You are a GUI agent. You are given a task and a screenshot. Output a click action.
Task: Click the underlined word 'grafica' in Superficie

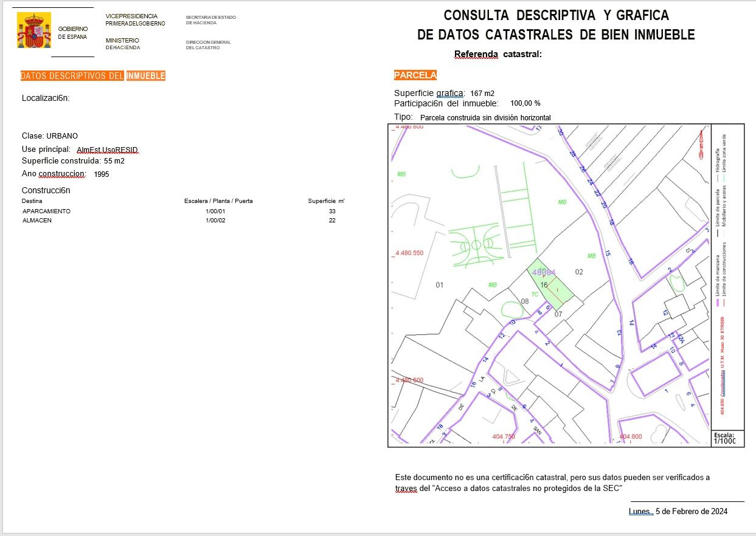[x=450, y=94]
